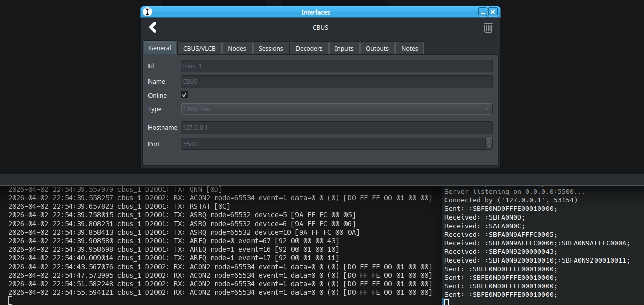Select the General tab
Viewport: 644px width, 305px height.
point(160,48)
